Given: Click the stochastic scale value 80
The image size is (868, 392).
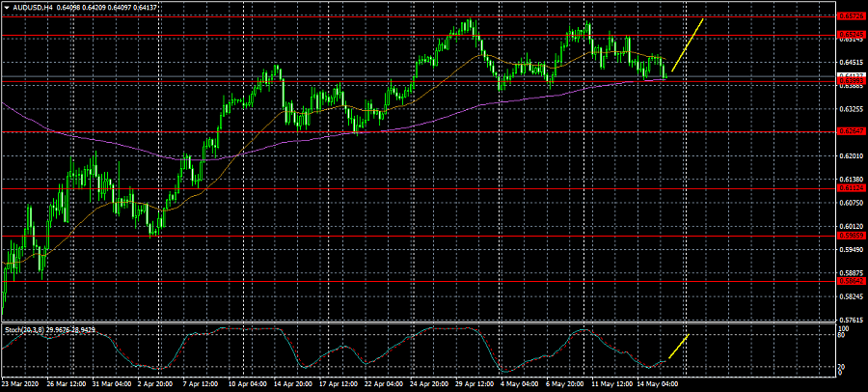Looking at the screenshot, I should click(842, 336).
